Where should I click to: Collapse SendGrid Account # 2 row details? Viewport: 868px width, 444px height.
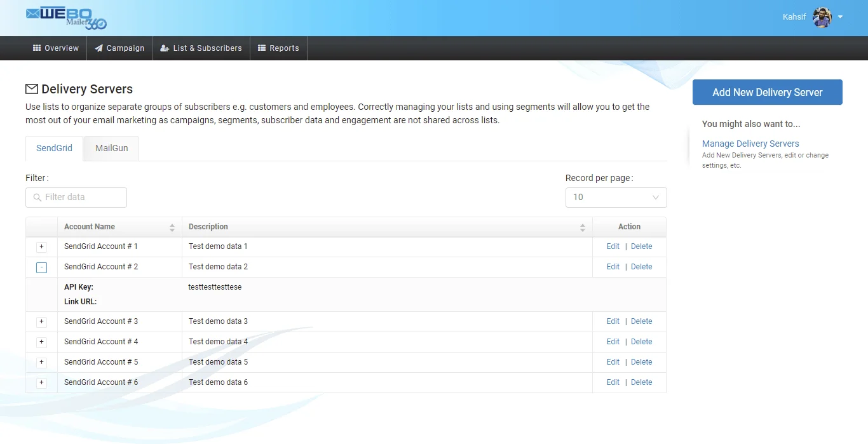point(42,267)
